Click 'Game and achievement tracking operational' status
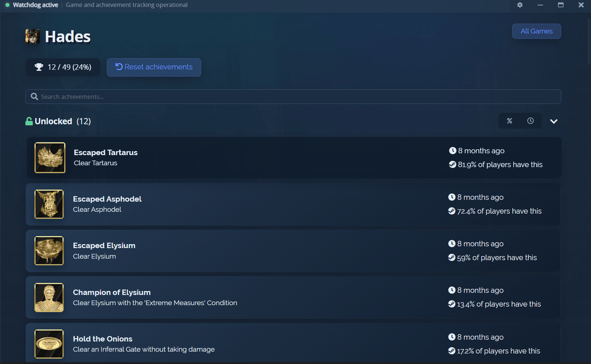The image size is (591, 364). click(x=127, y=5)
